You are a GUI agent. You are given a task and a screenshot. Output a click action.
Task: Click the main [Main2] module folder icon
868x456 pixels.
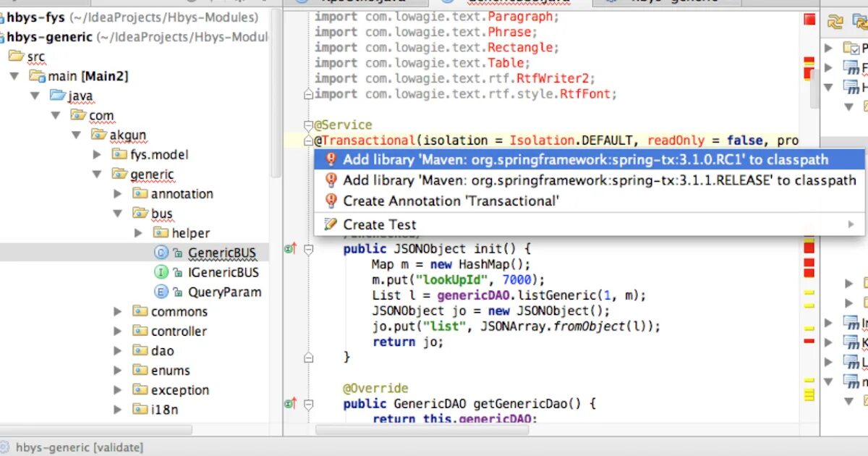[37, 76]
